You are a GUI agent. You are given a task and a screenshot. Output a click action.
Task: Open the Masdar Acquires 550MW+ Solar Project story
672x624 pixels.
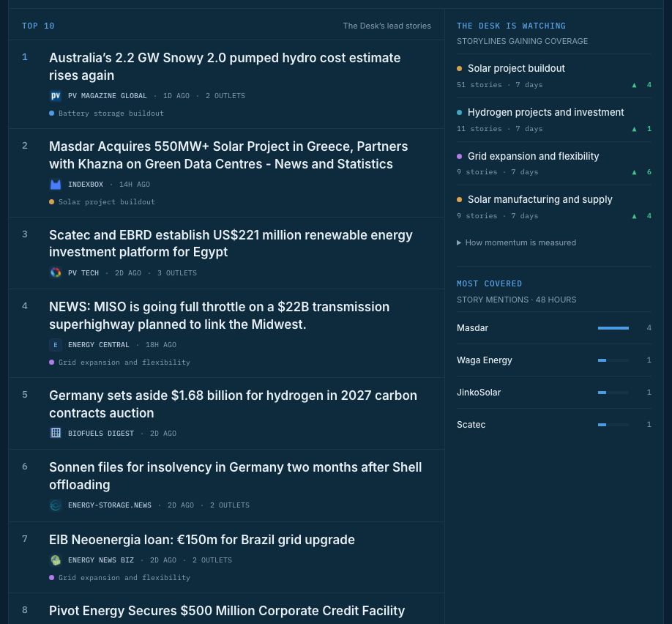pos(228,155)
